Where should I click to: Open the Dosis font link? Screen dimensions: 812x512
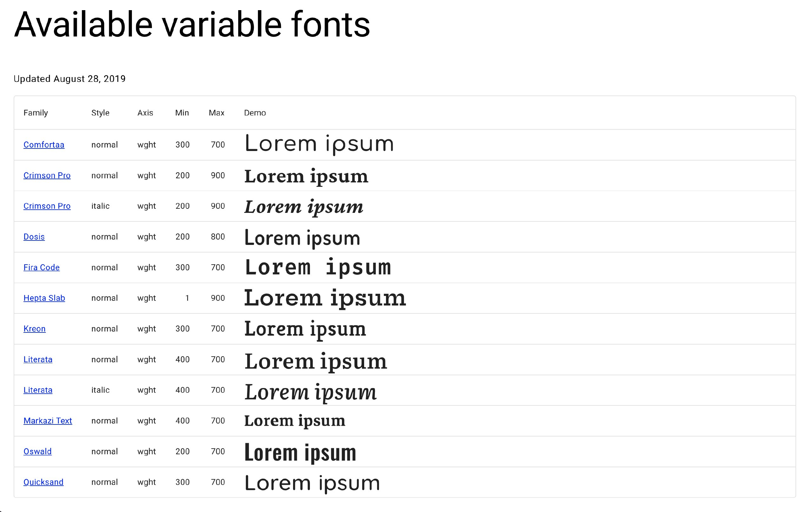[x=34, y=237]
